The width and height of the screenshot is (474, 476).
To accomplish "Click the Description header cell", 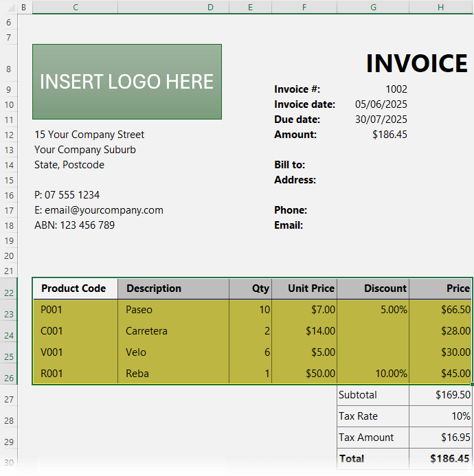I will coord(173,288).
